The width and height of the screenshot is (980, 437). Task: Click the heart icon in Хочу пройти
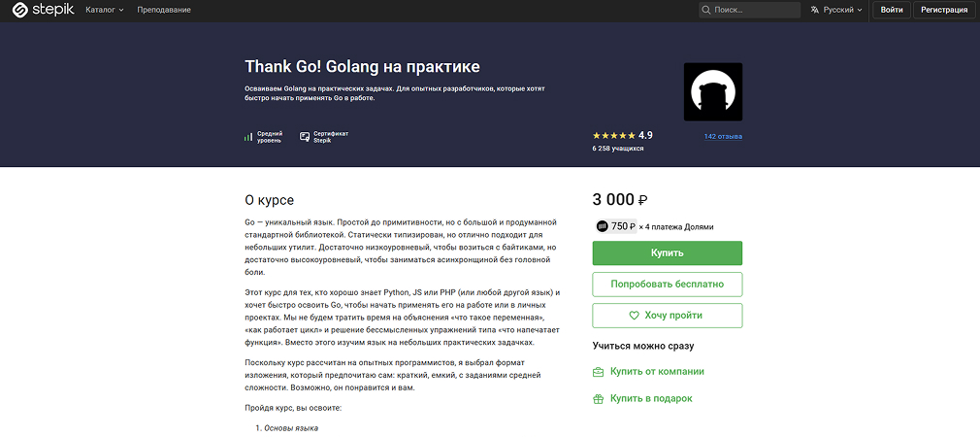634,316
